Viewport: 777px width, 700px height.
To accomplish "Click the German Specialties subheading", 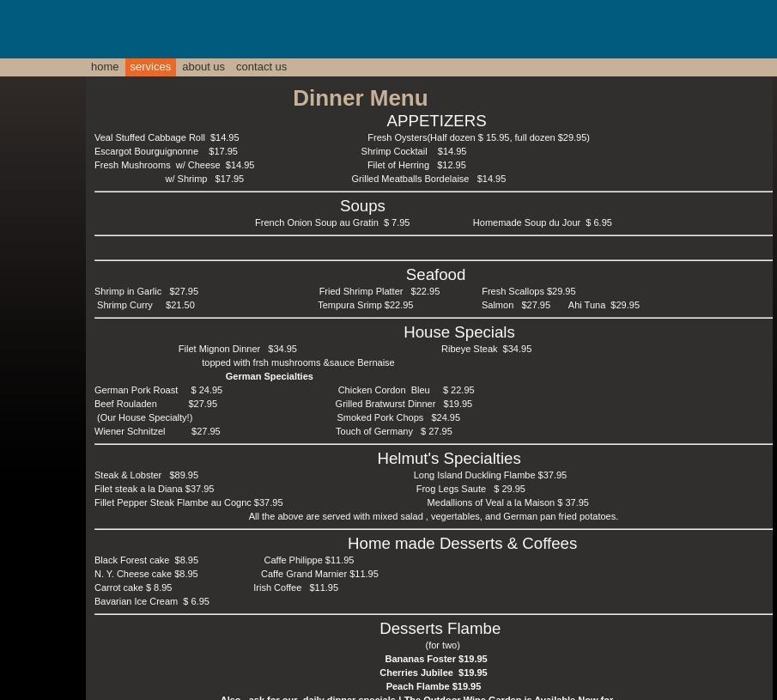I will tap(269, 376).
